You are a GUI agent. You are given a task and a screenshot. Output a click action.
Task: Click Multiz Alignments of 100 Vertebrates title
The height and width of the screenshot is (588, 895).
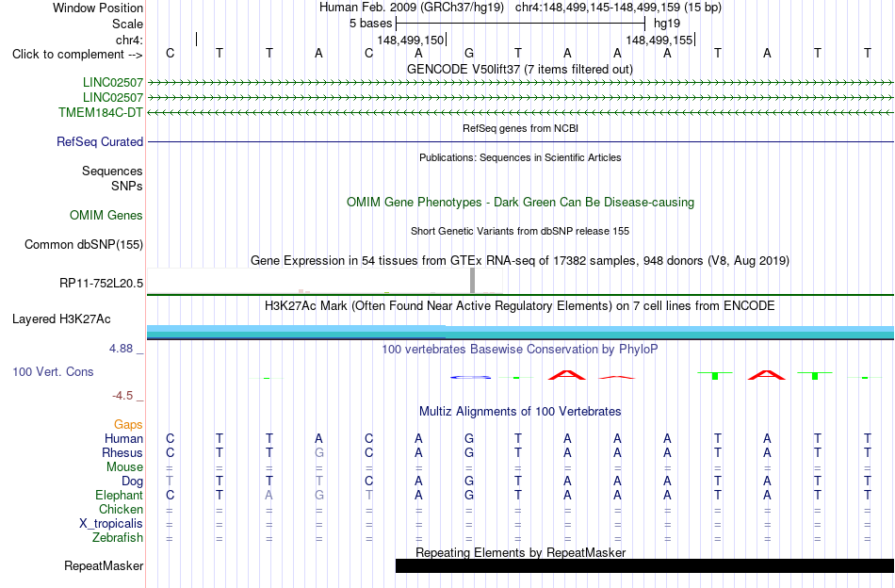point(520,412)
